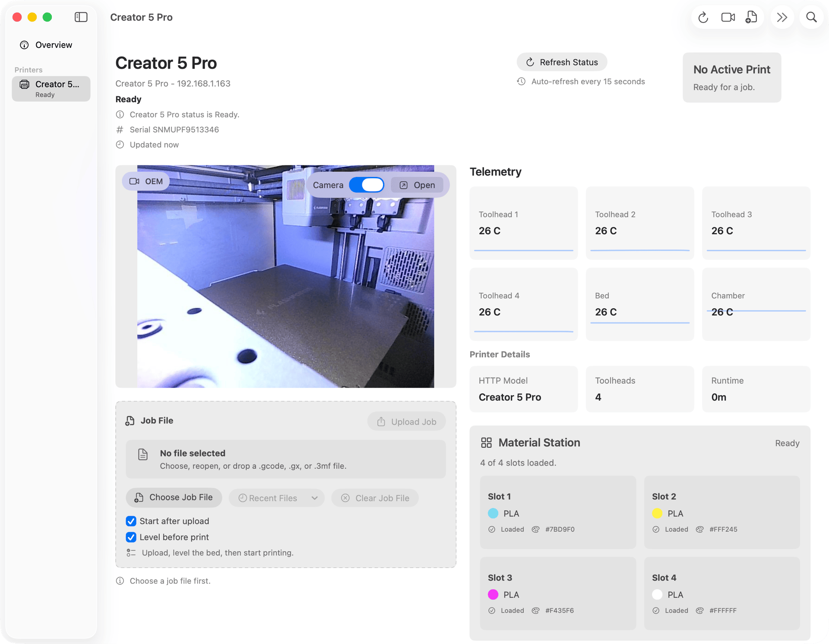Screen dimensions: 829x644
Task: Click the Serial SNMUPF9513346 text
Action: [x=174, y=129]
